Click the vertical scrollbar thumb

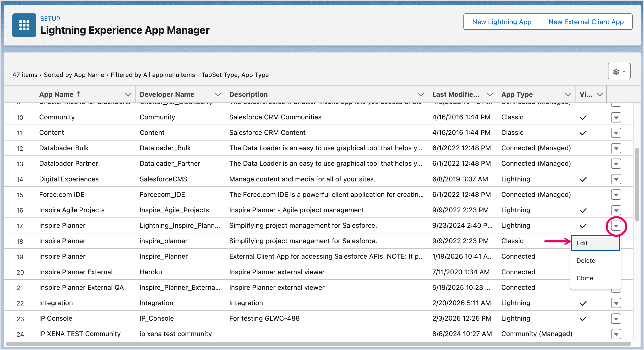[x=637, y=184]
